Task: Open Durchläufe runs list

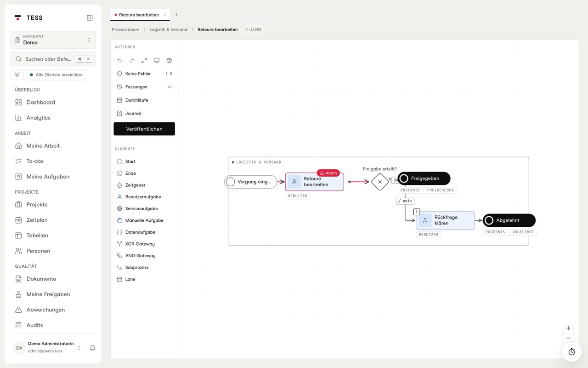Action: (144, 100)
